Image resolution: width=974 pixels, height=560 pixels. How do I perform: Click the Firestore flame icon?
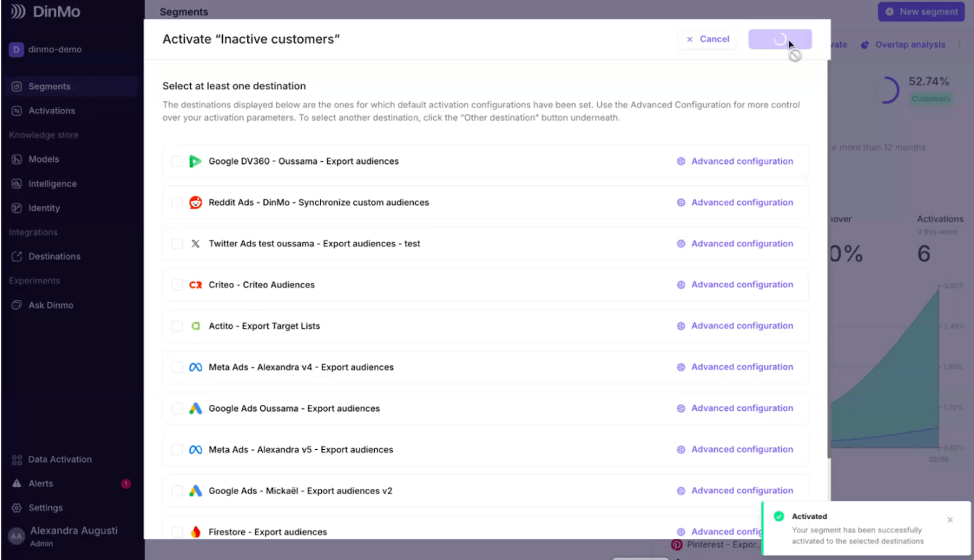195,532
